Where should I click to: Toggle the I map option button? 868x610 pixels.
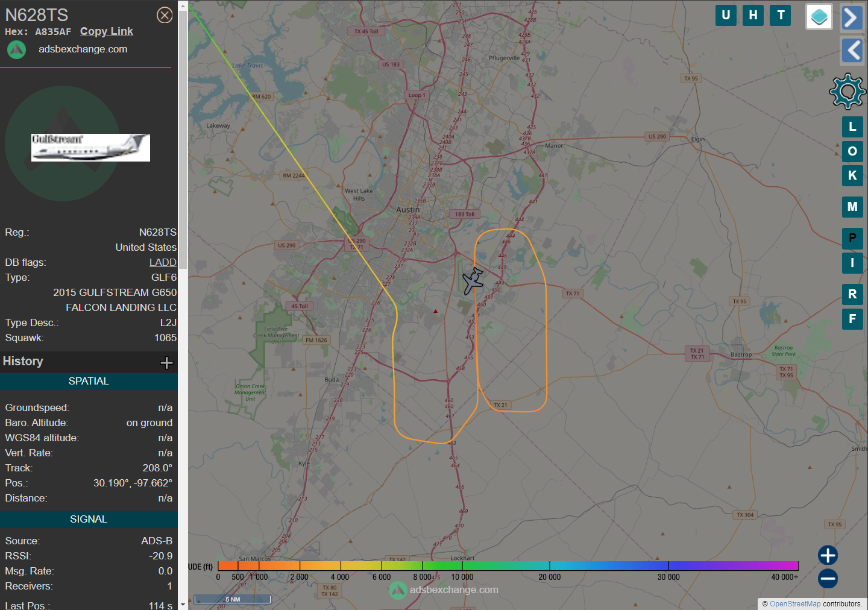click(x=852, y=263)
